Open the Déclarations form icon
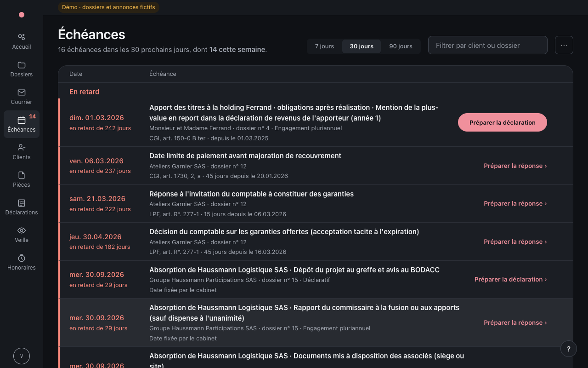 22,203
